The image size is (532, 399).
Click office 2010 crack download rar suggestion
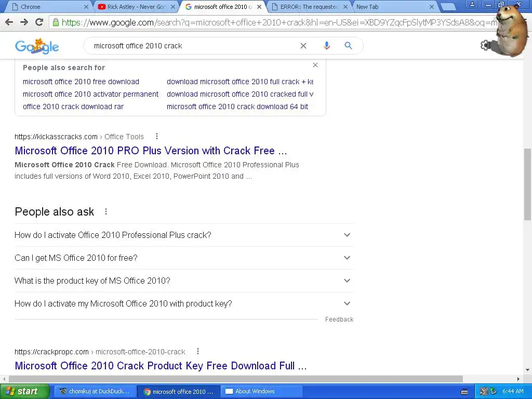click(x=73, y=107)
